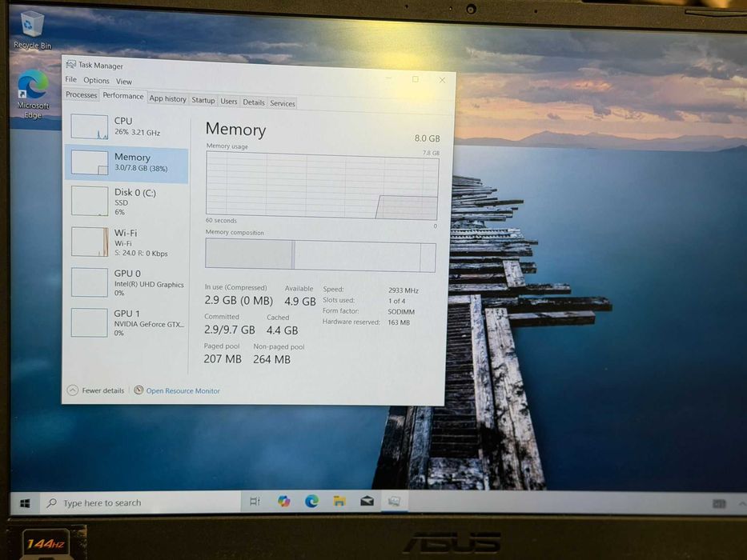The width and height of the screenshot is (747, 560).
Task: Select GPU 0 Intel UHD Graphics
Action: 127,282
